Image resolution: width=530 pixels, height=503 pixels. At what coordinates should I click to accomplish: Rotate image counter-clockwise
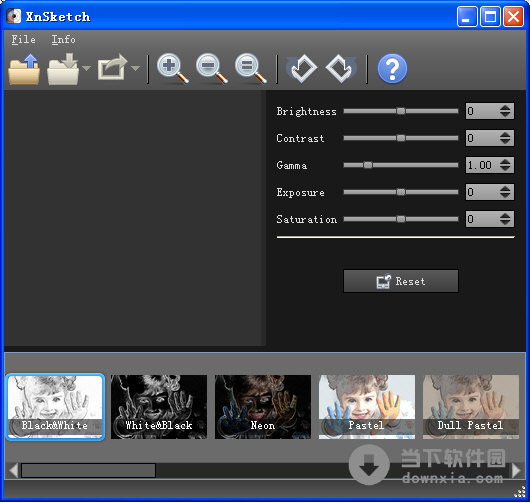pos(302,69)
